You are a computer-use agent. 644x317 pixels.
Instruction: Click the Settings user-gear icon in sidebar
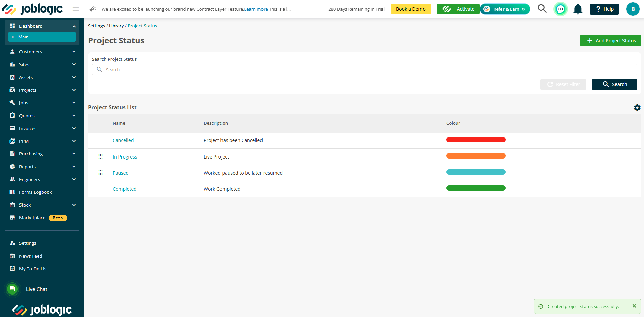(12, 243)
